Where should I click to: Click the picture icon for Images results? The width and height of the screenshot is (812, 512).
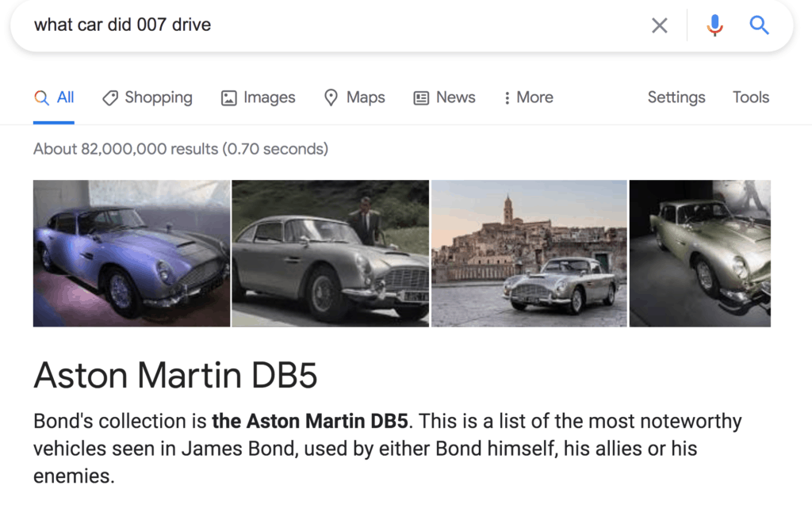(x=229, y=97)
